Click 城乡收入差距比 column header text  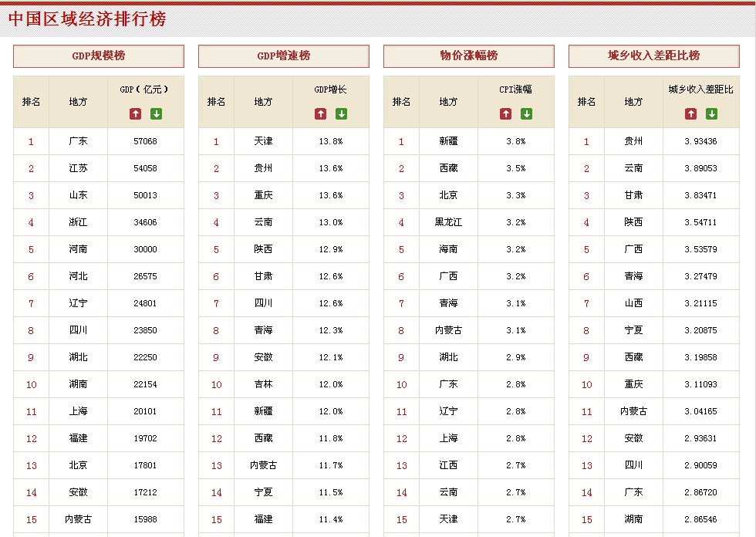[701, 89]
